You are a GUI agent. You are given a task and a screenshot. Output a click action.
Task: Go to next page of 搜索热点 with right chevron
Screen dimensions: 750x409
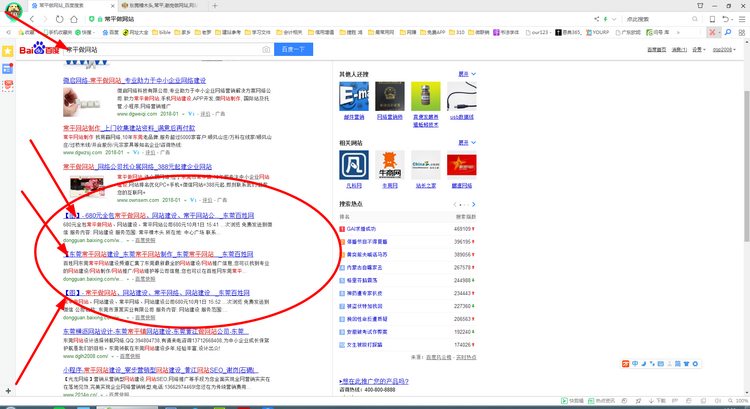pos(474,204)
